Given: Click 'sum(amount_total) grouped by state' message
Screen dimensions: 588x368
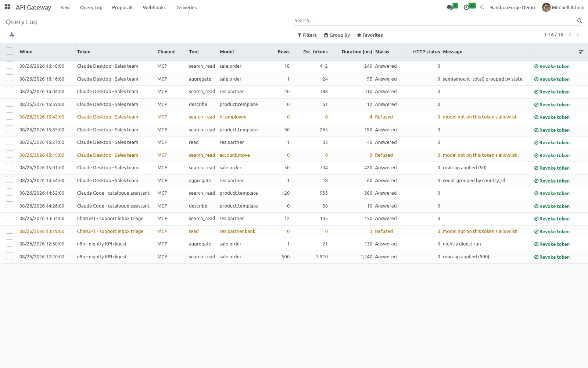Looking at the screenshot, I should pyautogui.click(x=483, y=79).
